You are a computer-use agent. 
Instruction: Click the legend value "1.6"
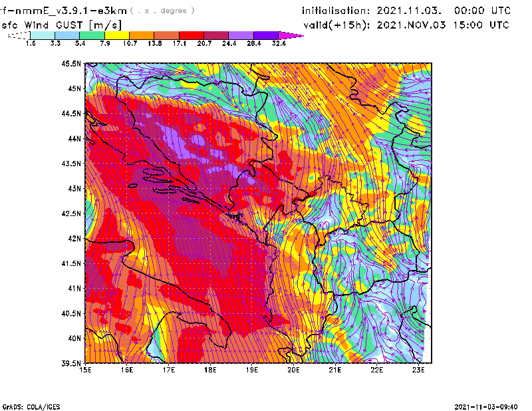coord(31,43)
